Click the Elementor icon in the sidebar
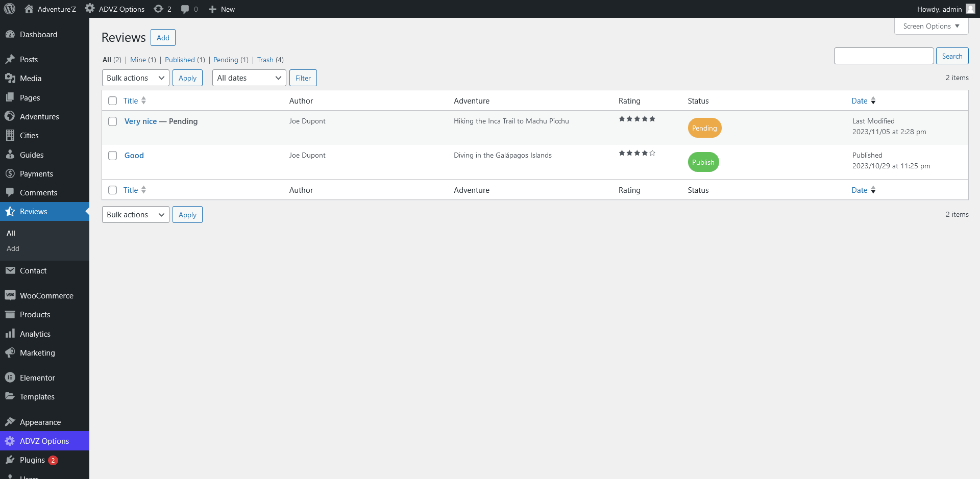The image size is (980, 479). [x=10, y=377]
